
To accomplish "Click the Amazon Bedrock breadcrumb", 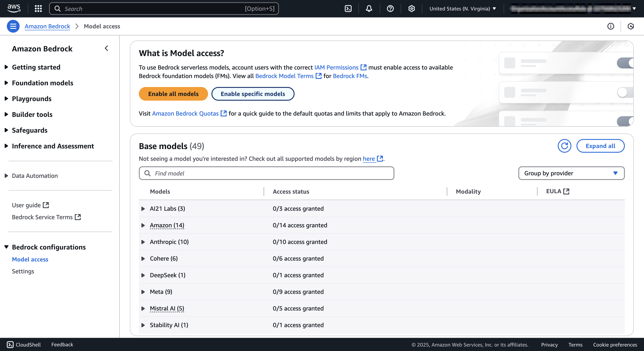I will 47,26.
